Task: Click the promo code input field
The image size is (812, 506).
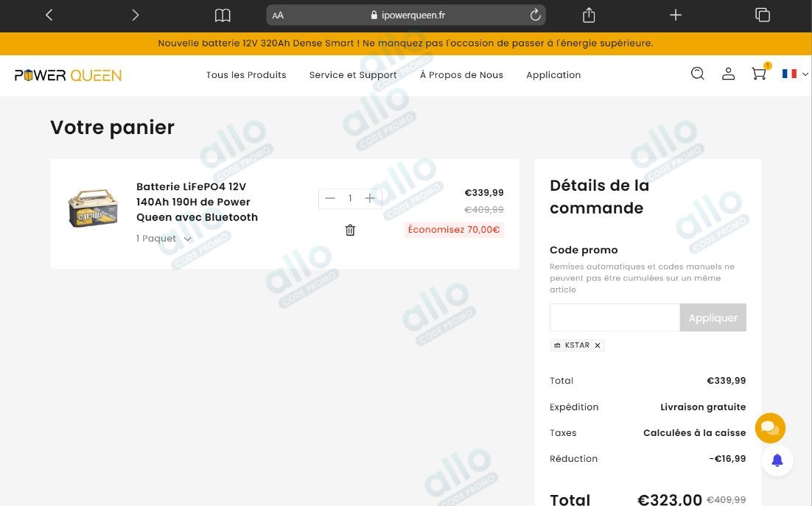Action: 615,317
